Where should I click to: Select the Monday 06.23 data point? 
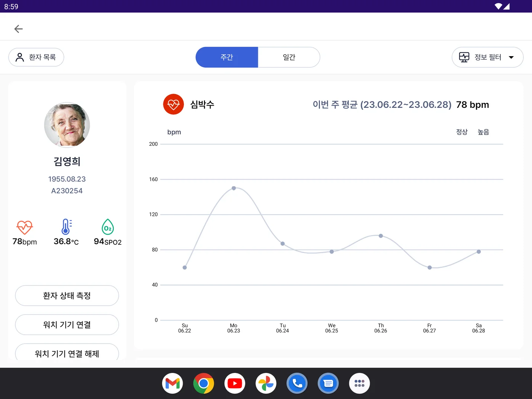234,188
